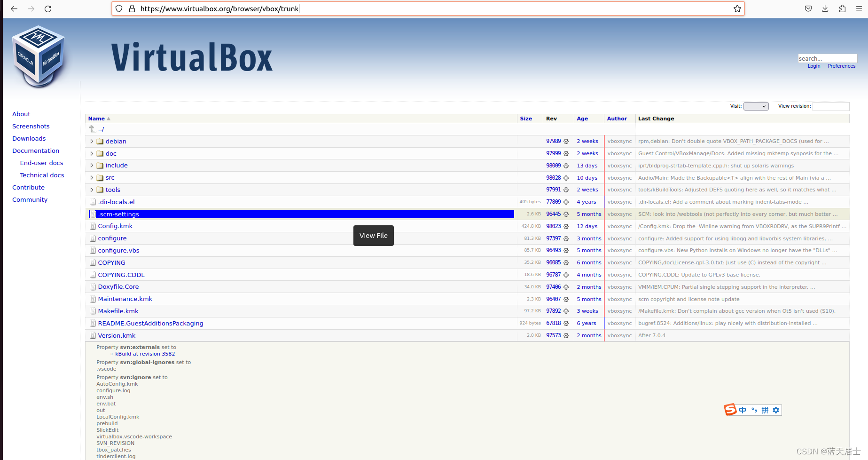Open the extensions puzzle icon
The height and width of the screenshot is (460, 868).
pos(842,8)
